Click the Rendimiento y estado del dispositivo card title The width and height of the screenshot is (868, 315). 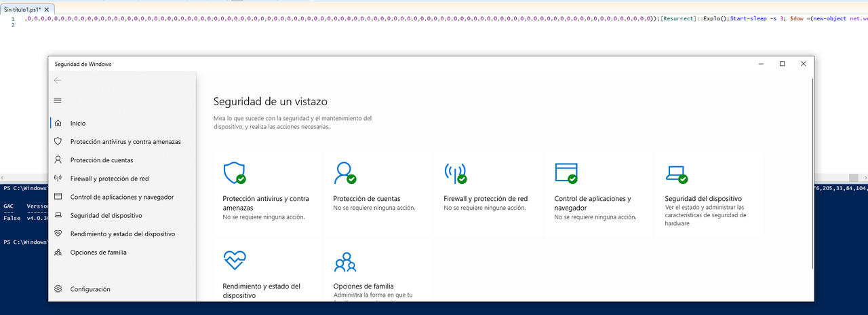coord(261,291)
